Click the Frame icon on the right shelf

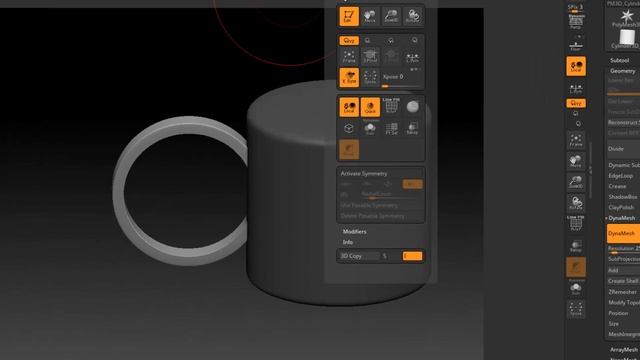click(576, 140)
